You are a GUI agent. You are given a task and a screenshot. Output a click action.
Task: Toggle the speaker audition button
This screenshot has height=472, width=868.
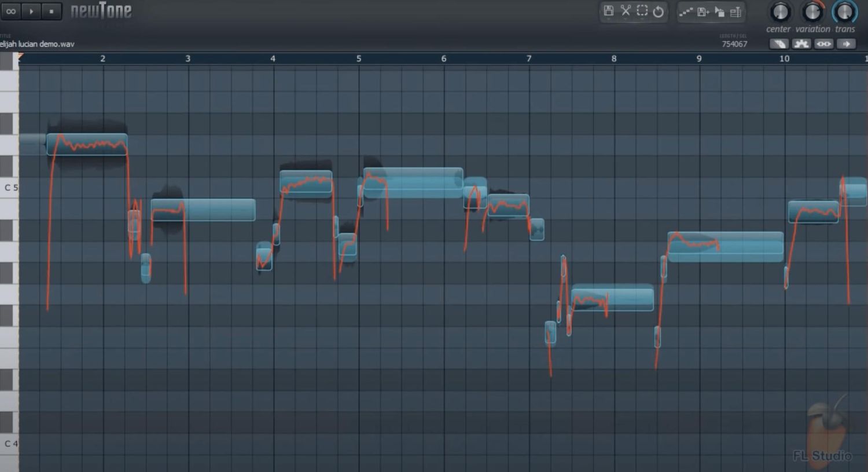(847, 43)
